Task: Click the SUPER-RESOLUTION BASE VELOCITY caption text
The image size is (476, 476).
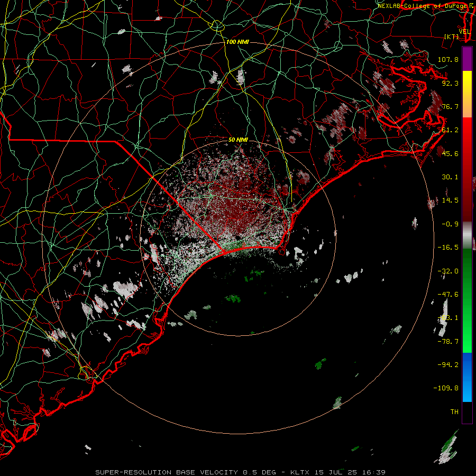Action: (167, 472)
